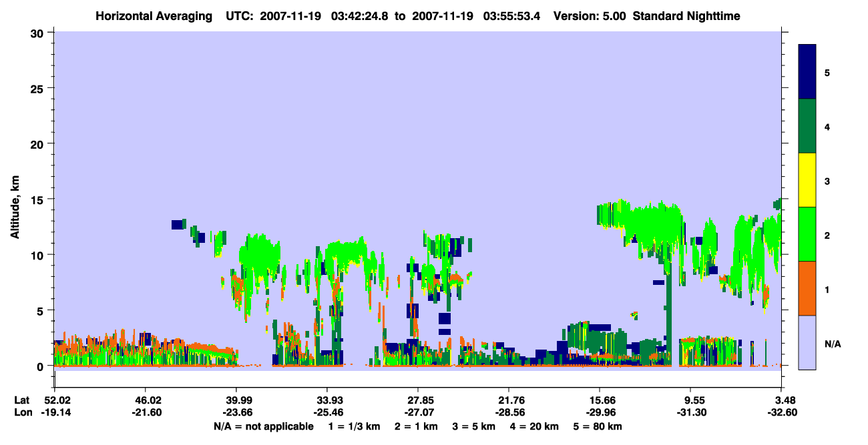This screenshot has width=868, height=445.
Task: Click the 'Lat' axis row label
Action: [x=21, y=400]
